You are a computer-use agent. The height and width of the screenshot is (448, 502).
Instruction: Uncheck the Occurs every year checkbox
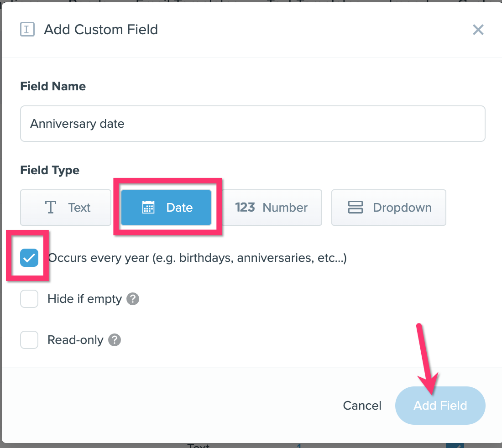click(29, 258)
